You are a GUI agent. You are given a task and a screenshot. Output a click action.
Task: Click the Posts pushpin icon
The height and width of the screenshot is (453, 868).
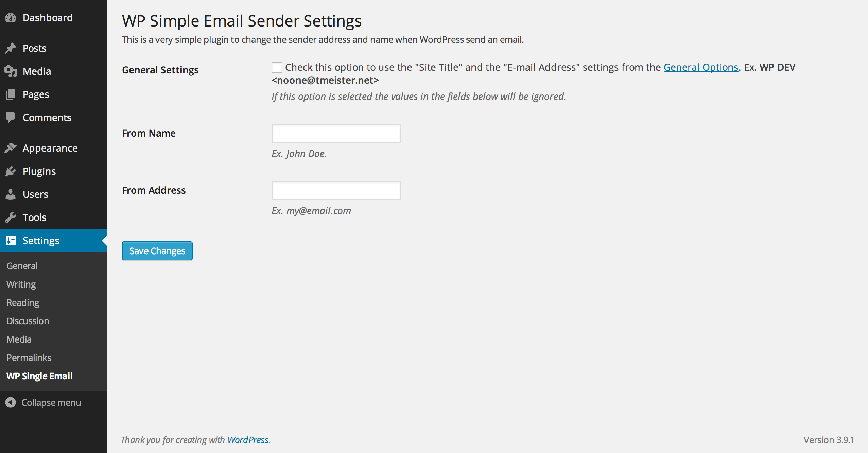tap(11, 48)
